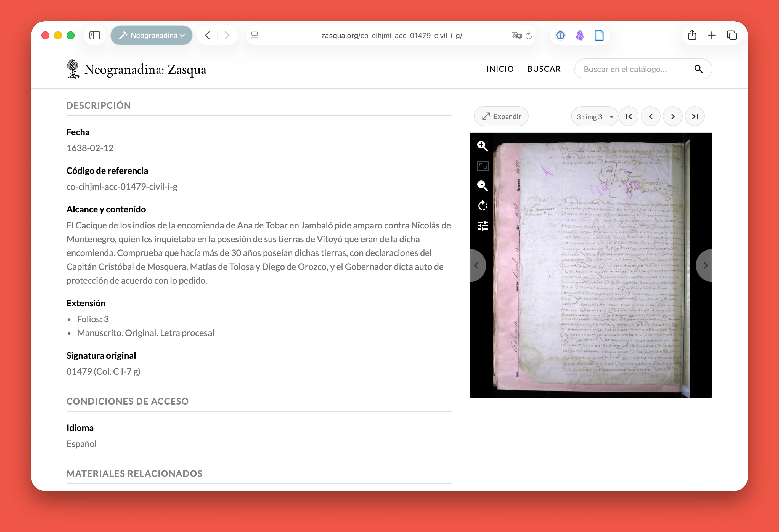Toggle the Safari sidebar
This screenshot has width=779, height=532.
[x=95, y=36]
